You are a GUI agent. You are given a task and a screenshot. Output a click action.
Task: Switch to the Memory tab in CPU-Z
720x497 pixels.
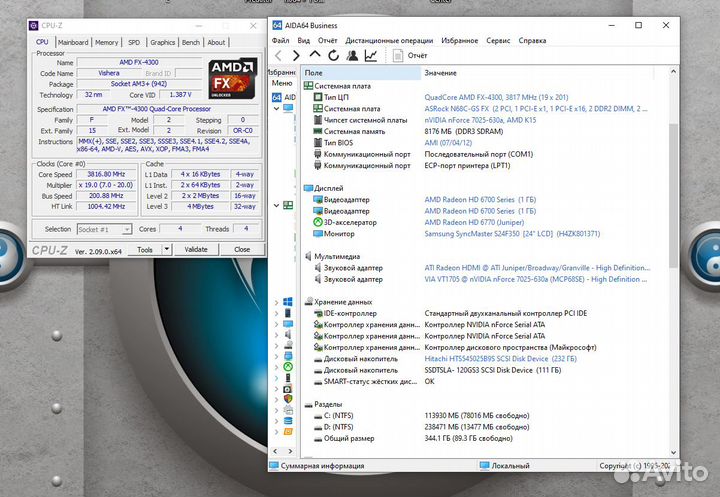(x=106, y=42)
